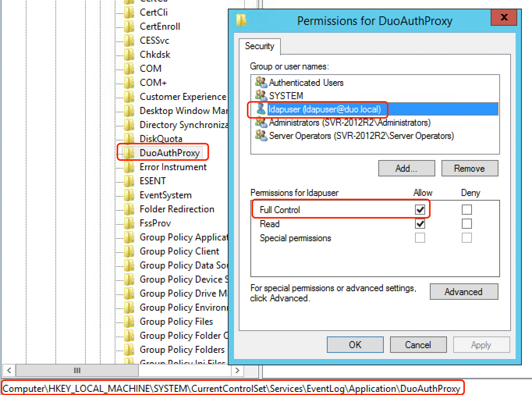Select the EventSystem registry key
This screenshot has width=532, height=395.
(165, 195)
